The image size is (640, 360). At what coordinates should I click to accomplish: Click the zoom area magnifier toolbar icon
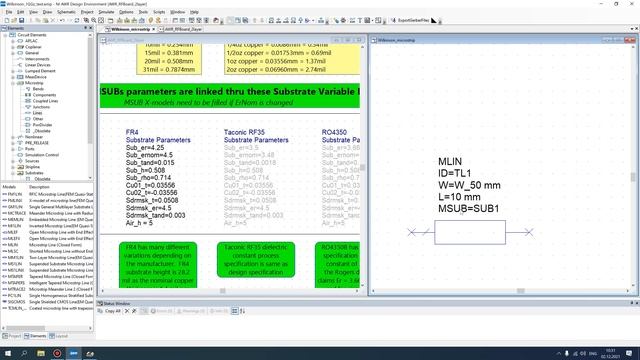(86, 20)
